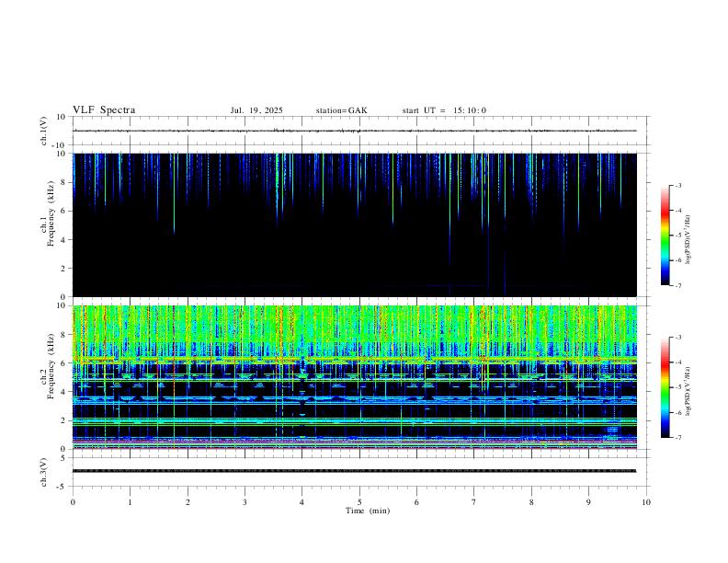Click time axis tick label "3"

click(x=245, y=502)
